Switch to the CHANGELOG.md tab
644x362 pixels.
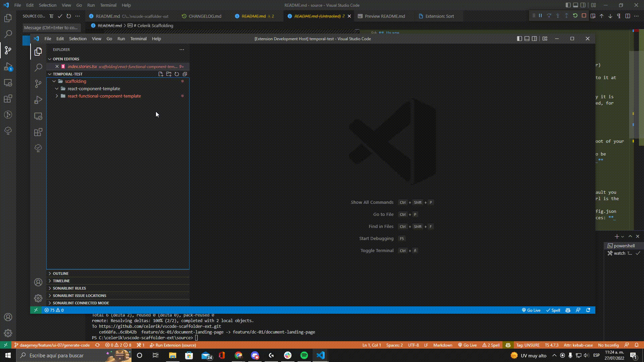tap(205, 16)
